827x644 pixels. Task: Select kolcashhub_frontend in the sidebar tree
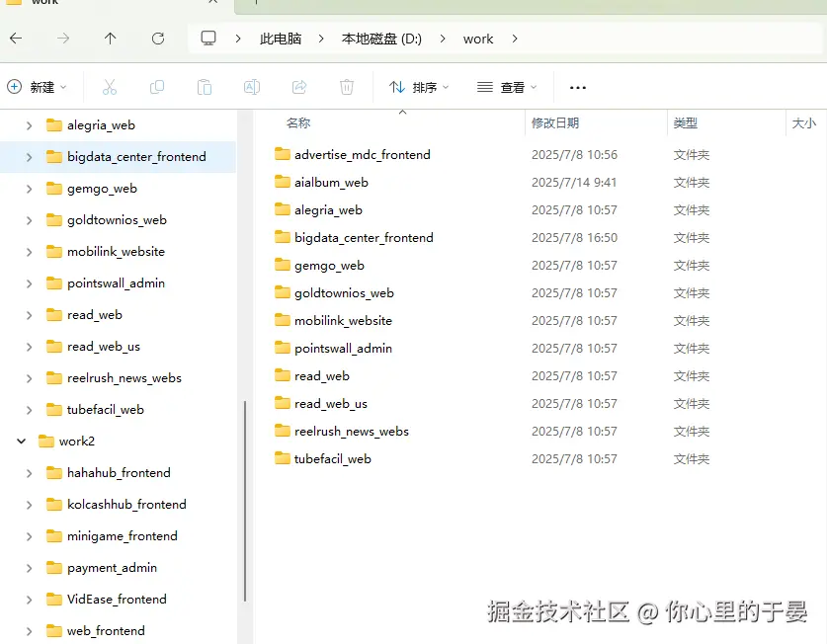[126, 504]
